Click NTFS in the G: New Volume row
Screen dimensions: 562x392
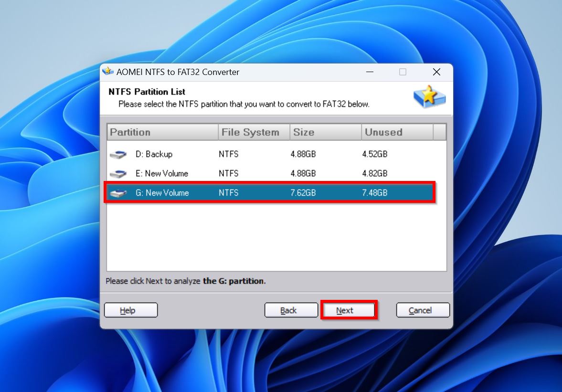pyautogui.click(x=229, y=193)
